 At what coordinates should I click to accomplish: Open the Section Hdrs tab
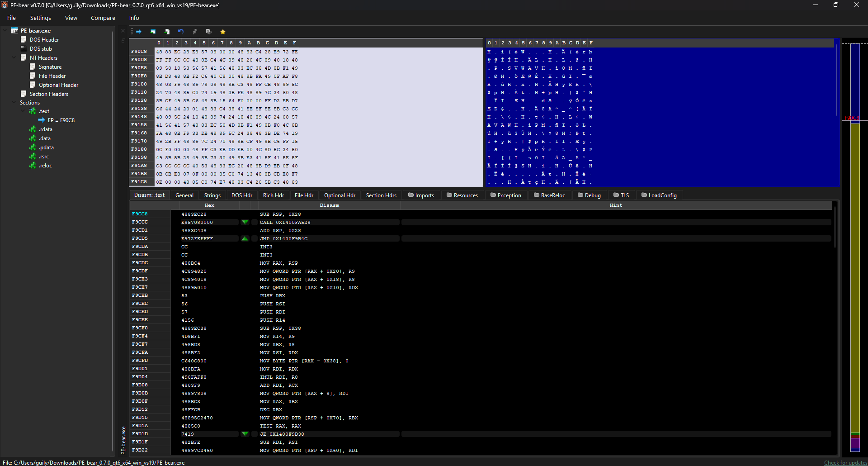coord(381,195)
